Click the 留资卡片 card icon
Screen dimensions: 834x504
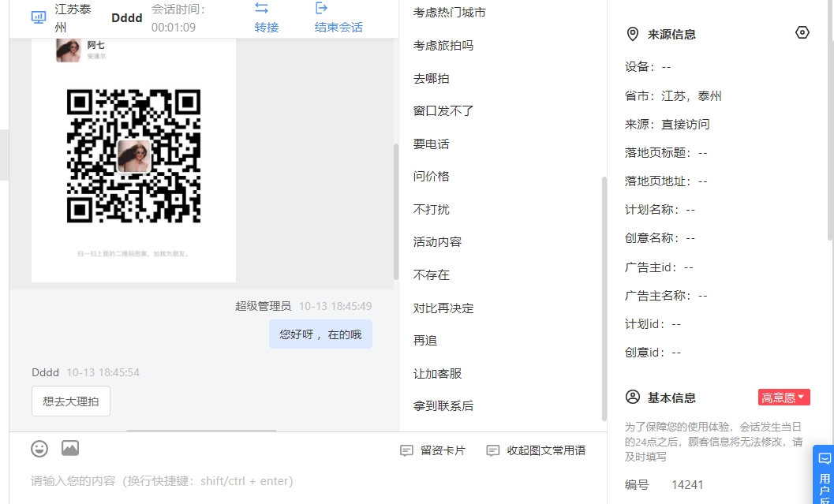click(406, 451)
